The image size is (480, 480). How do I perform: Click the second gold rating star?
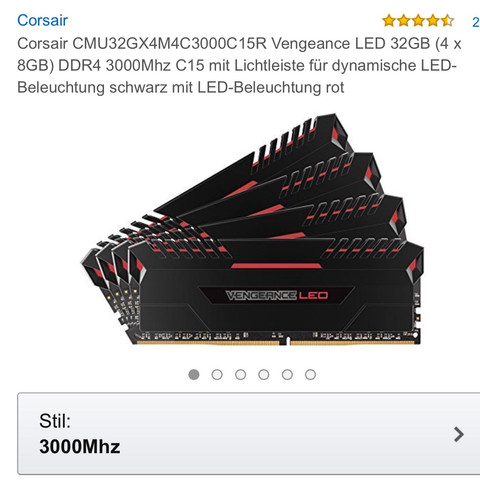(x=403, y=21)
